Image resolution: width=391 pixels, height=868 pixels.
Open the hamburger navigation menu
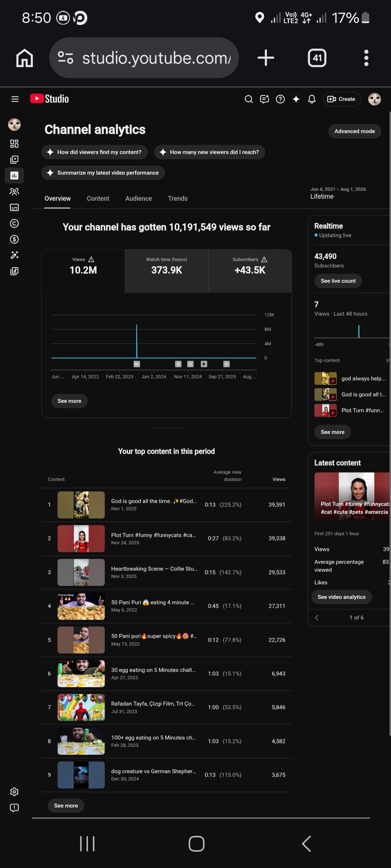pos(15,99)
